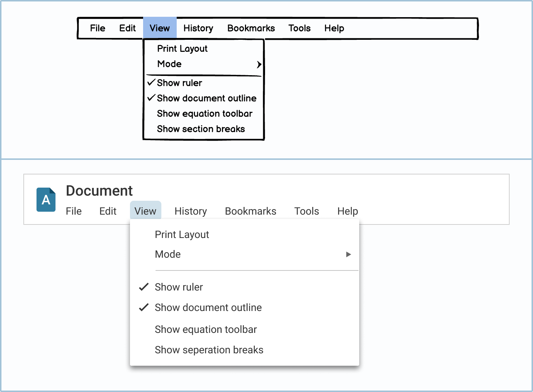Image resolution: width=533 pixels, height=392 pixels.
Task: Select Print Layout in the hand-drawn sketch menu
Action: click(x=182, y=49)
